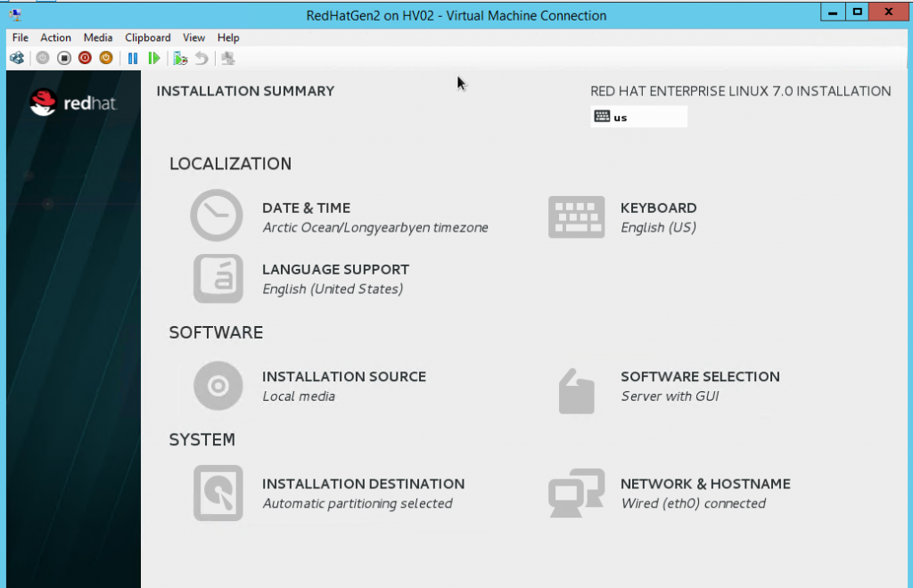Open the KEYBOARD settings label
913x588 pixels.
(x=659, y=208)
